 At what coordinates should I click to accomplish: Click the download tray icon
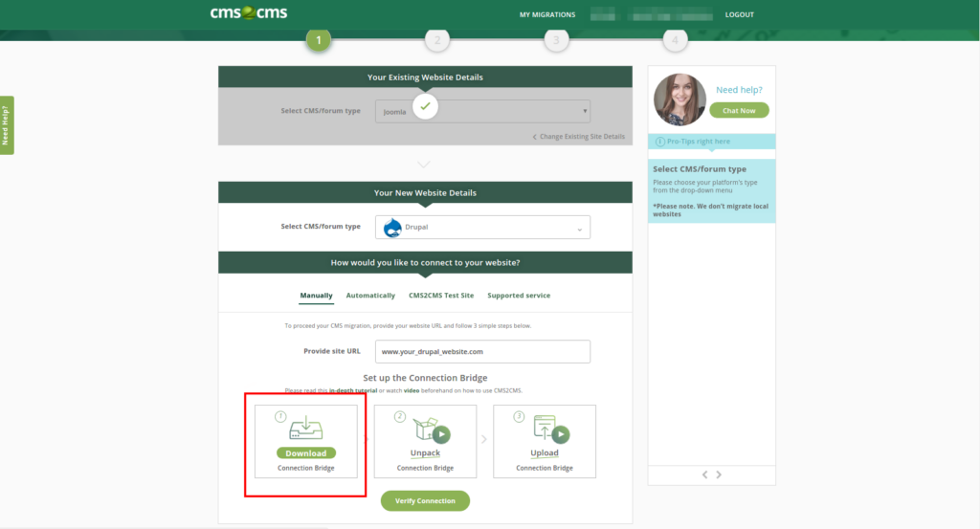point(305,430)
